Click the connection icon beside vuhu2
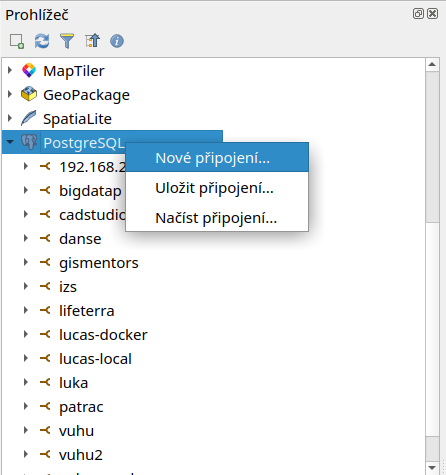The height and width of the screenshot is (475, 446). (45, 454)
